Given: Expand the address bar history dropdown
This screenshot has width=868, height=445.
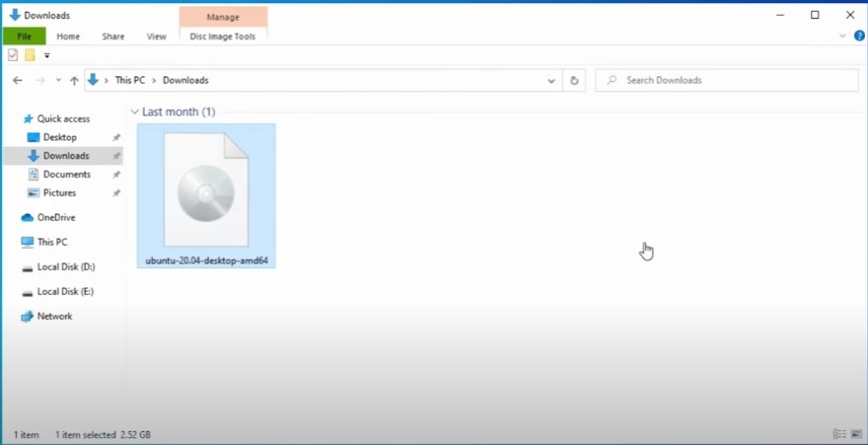Looking at the screenshot, I should (x=551, y=81).
